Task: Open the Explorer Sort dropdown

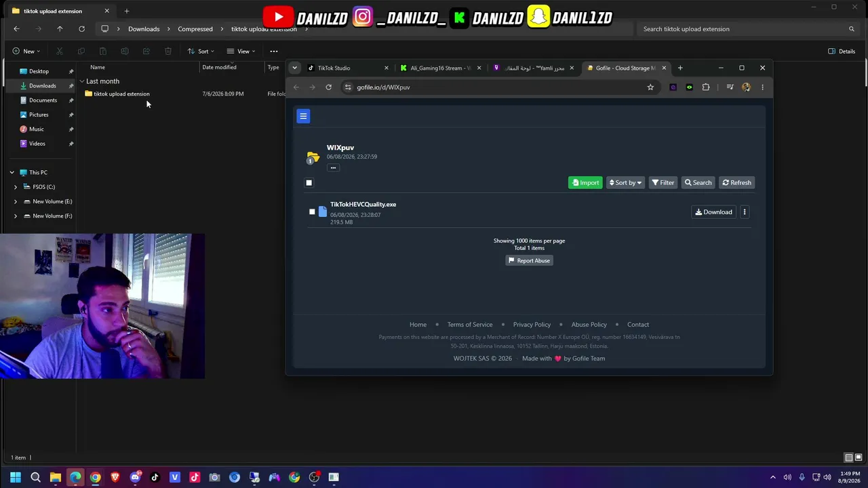Action: pos(201,52)
